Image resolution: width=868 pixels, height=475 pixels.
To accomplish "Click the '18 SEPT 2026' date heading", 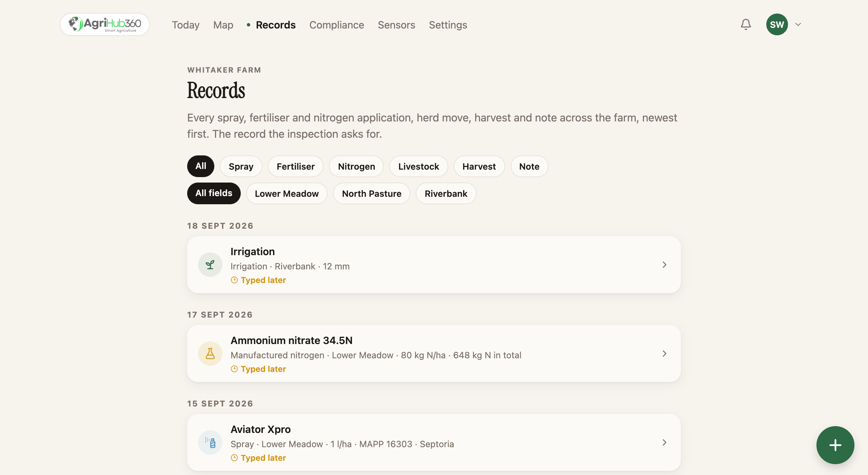I will click(x=220, y=226).
